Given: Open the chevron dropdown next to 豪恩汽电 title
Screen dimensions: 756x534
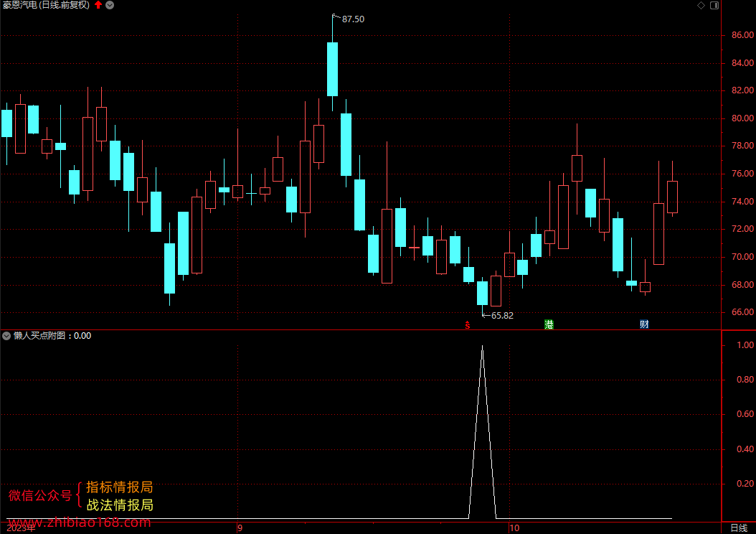Looking at the screenshot, I should (110, 5).
